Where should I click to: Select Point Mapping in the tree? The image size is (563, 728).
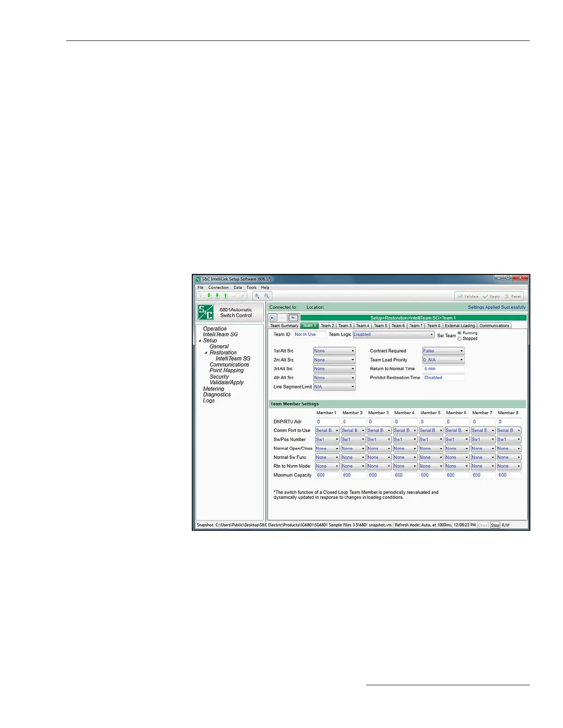227,370
